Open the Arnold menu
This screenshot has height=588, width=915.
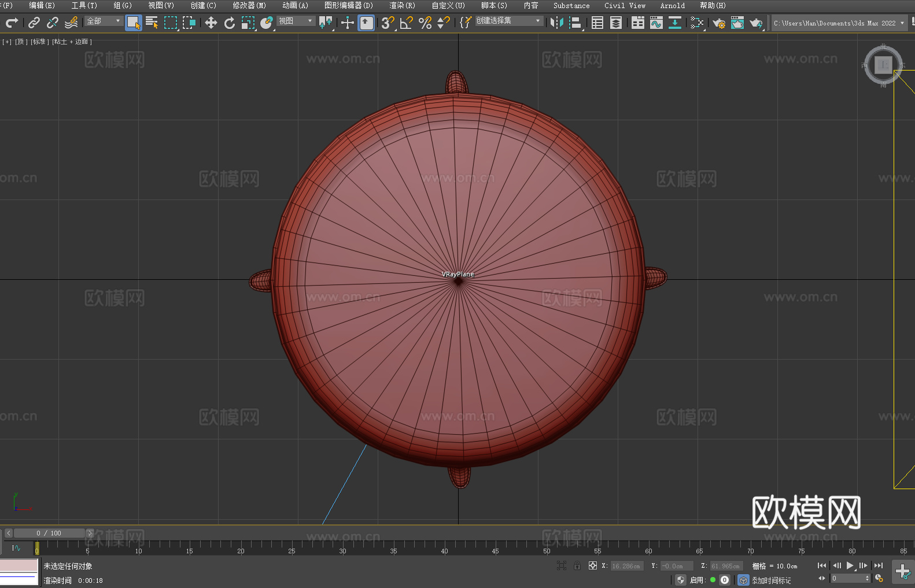click(673, 5)
